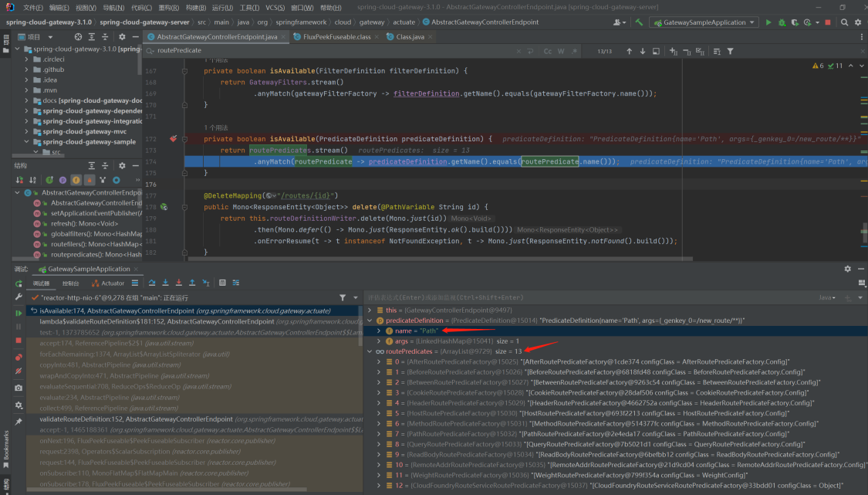Close the AbstractGatewayControllerEndpoint.java tab
The height and width of the screenshot is (495, 868).
pyautogui.click(x=283, y=37)
